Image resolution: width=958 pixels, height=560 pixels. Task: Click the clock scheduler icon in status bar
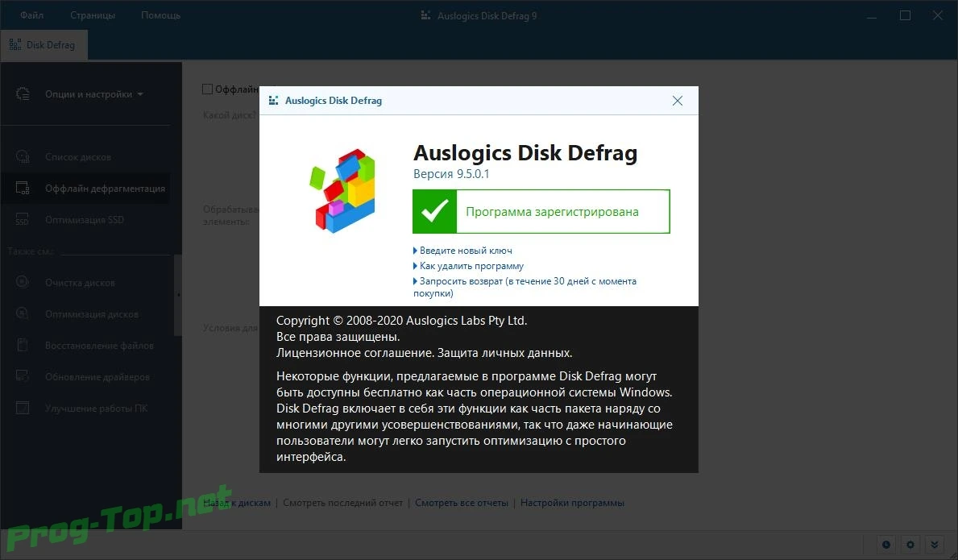coord(886,545)
